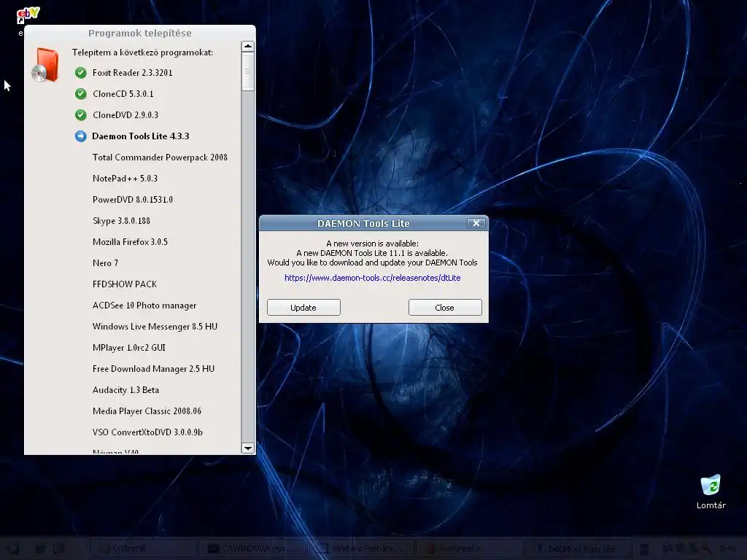Click the green check icon beside CloneDVD
Screen dimensions: 747x560
81,114
